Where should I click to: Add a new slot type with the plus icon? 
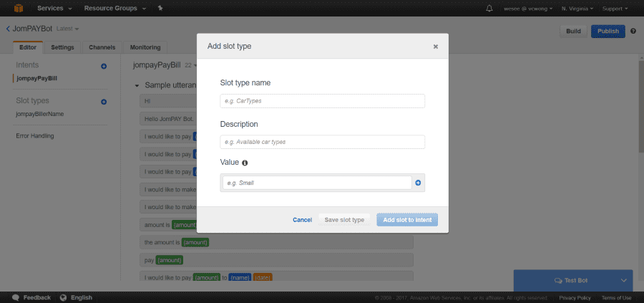(x=104, y=102)
